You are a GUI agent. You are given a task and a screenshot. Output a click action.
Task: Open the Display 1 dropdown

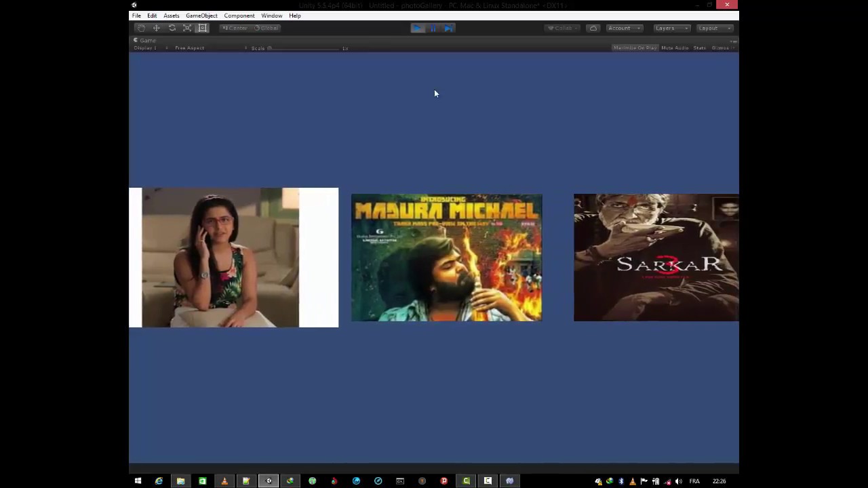(x=151, y=48)
